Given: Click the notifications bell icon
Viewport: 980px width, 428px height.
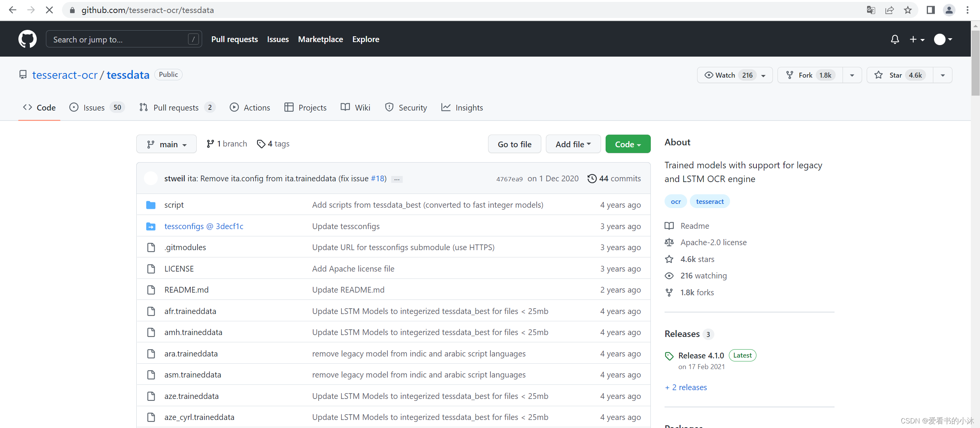Looking at the screenshot, I should pyautogui.click(x=895, y=39).
